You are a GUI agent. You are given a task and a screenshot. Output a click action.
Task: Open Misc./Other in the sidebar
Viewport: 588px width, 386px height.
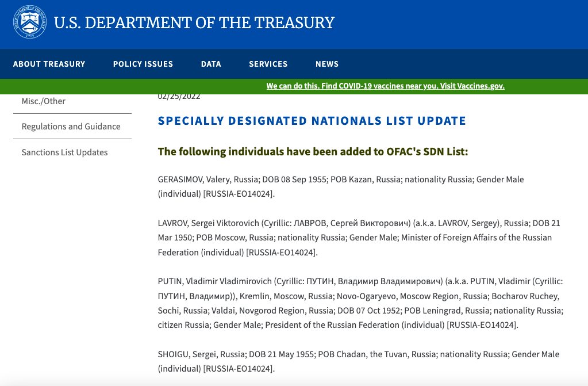pos(44,101)
